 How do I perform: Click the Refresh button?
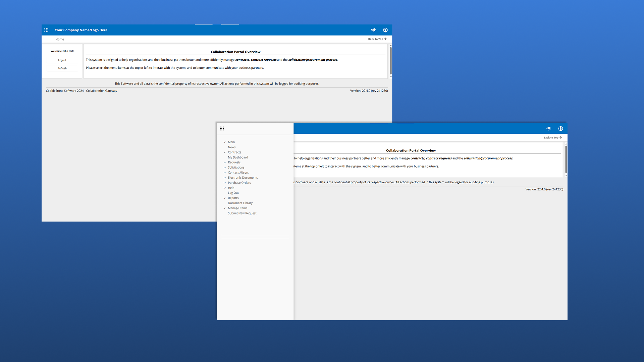point(62,68)
